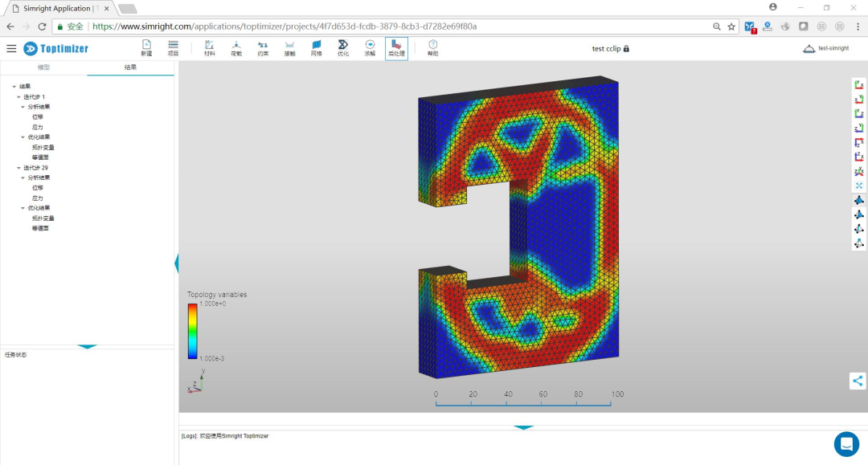Viewport: 868px width, 465px height.
Task: Switch to the isometric XYZ view
Action: [x=858, y=171]
